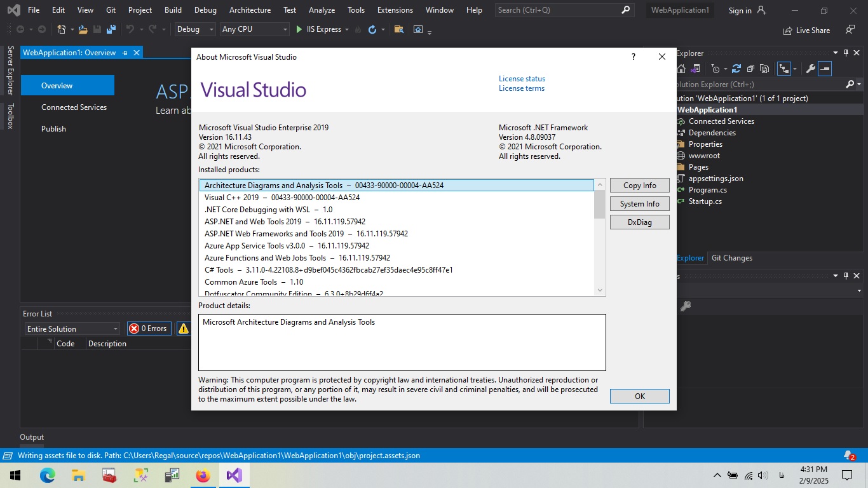Open the License terms link
Screen dimensions: 868x488
522,88
